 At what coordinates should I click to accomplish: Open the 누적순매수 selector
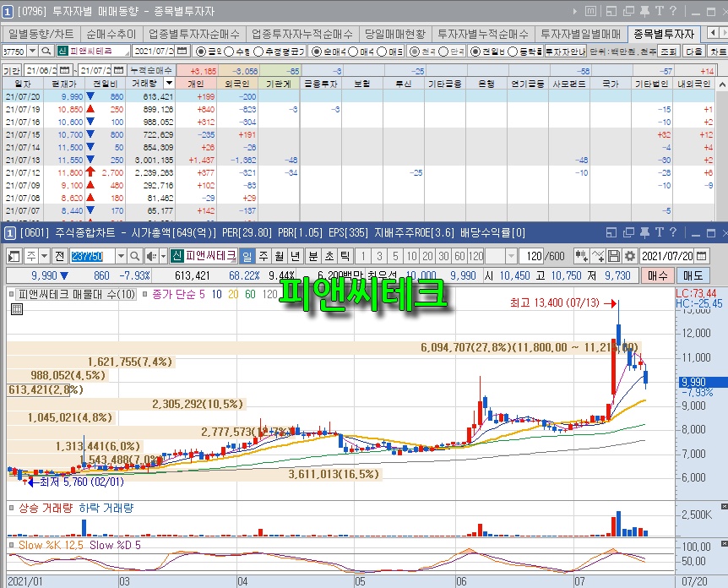click(151, 70)
